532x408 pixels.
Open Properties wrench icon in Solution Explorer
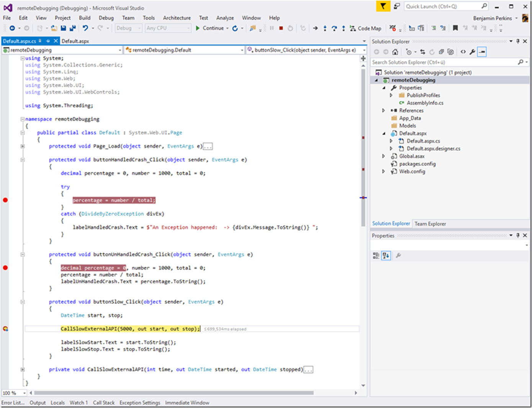point(472,52)
